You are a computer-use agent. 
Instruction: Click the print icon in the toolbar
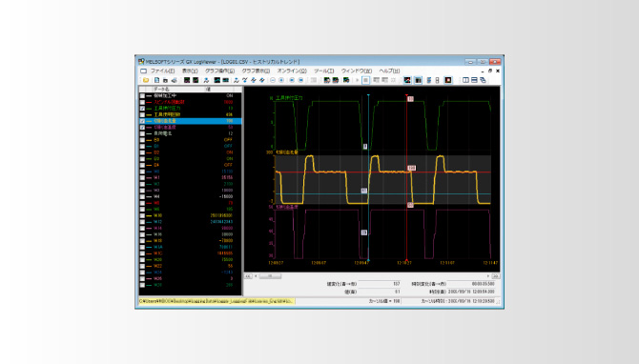[175, 80]
